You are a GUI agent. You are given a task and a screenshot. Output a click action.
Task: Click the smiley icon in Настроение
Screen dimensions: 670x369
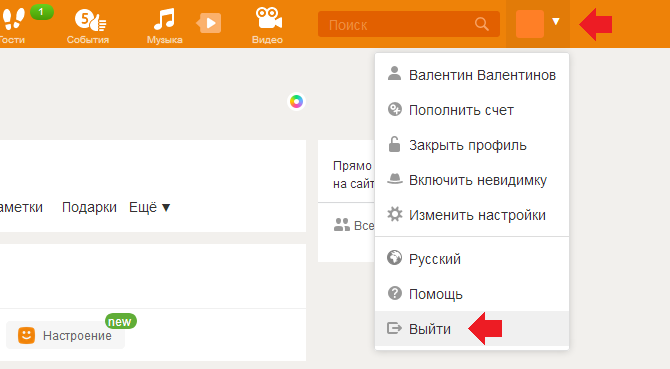click(26, 335)
